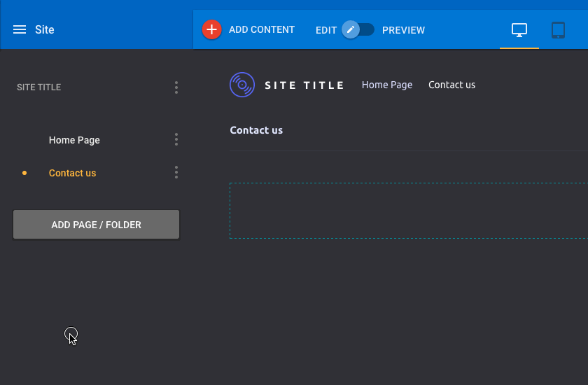Select Home Page in sidebar tree
The width and height of the screenshot is (588, 385).
pyautogui.click(x=74, y=140)
